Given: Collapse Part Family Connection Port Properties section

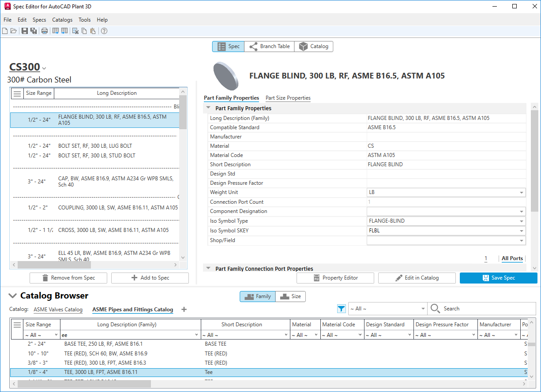Looking at the screenshot, I should click(208, 269).
